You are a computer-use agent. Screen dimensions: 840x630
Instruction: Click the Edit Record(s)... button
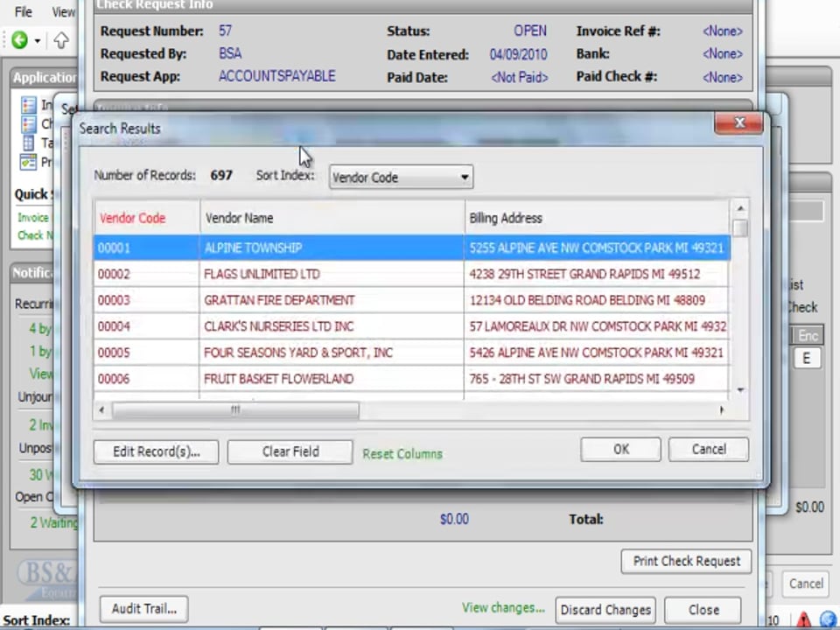click(x=156, y=452)
